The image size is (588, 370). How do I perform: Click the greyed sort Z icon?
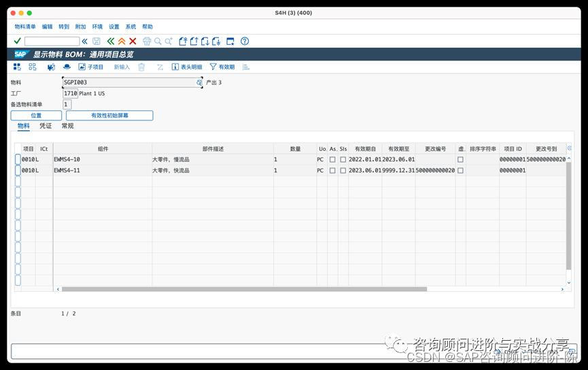[160, 67]
